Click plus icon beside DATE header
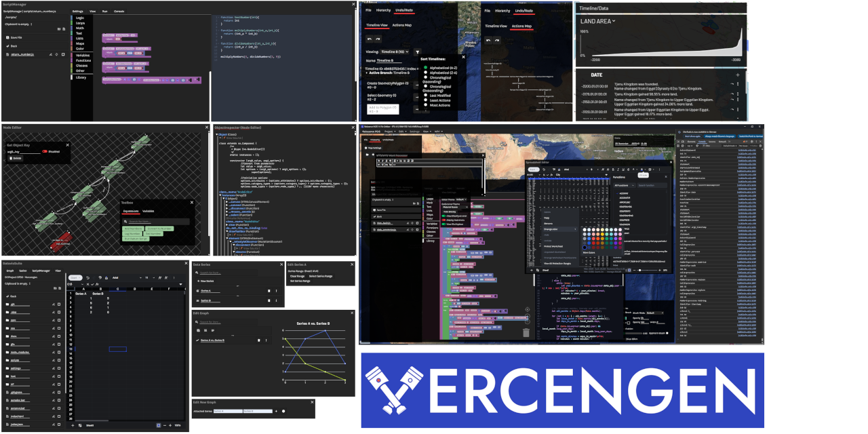 [x=738, y=75]
